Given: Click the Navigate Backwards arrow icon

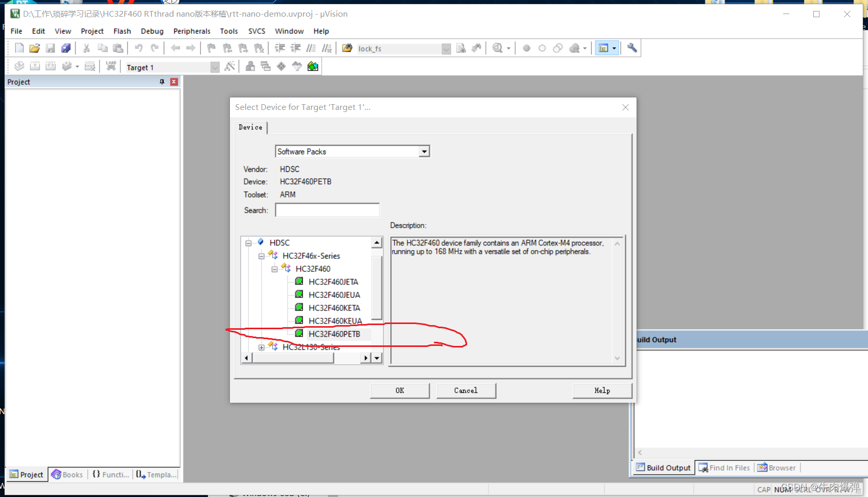Looking at the screenshot, I should click(175, 48).
